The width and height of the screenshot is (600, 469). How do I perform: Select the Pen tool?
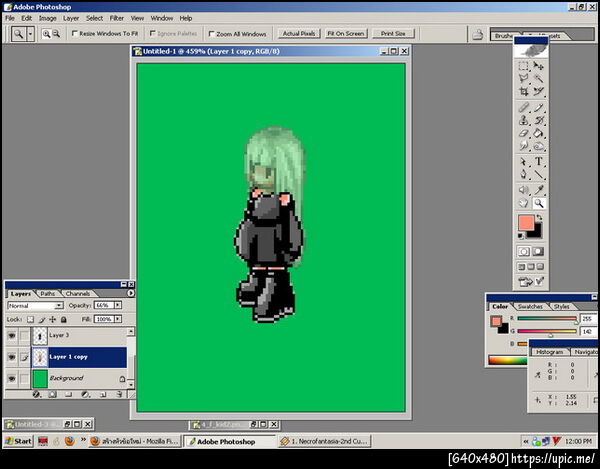pos(523,174)
